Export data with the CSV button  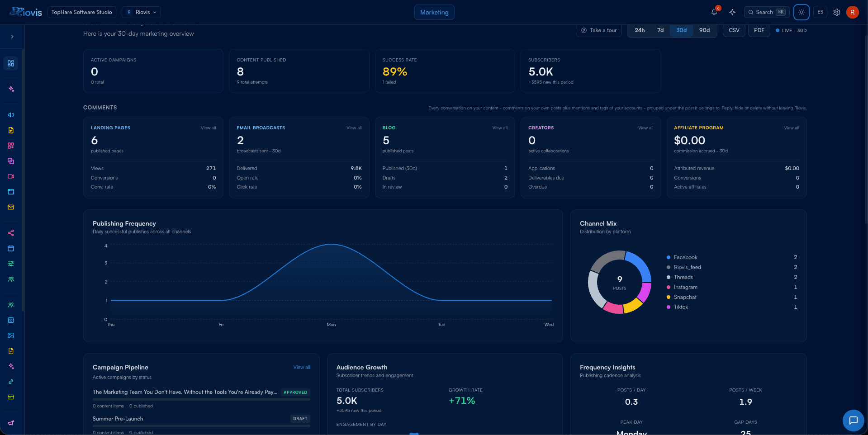pos(734,30)
